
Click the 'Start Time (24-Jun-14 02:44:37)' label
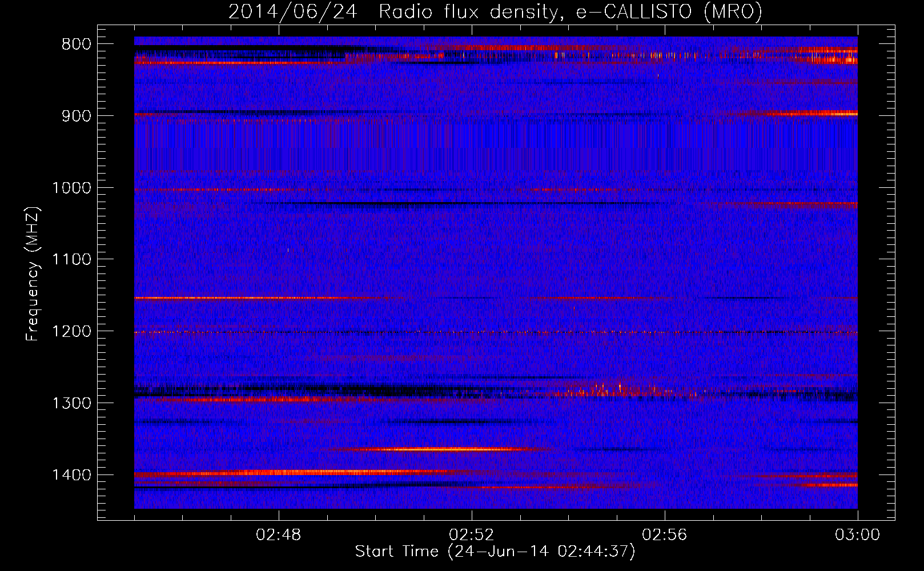click(x=495, y=552)
